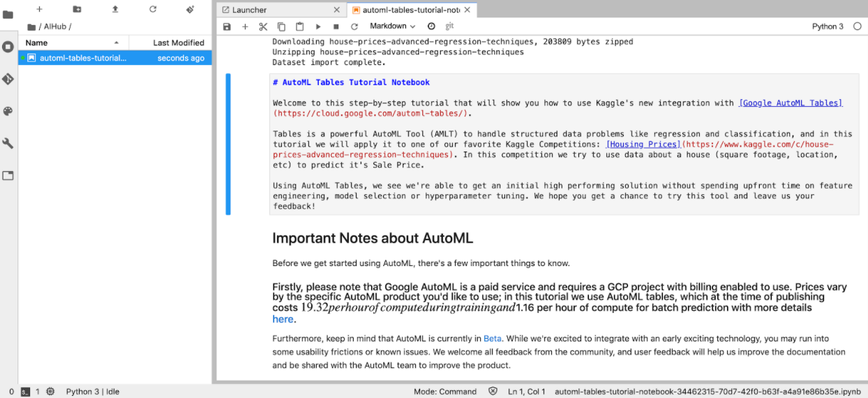Open the Running Terminals and Kernels panel
The image size is (868, 398).
[8, 47]
